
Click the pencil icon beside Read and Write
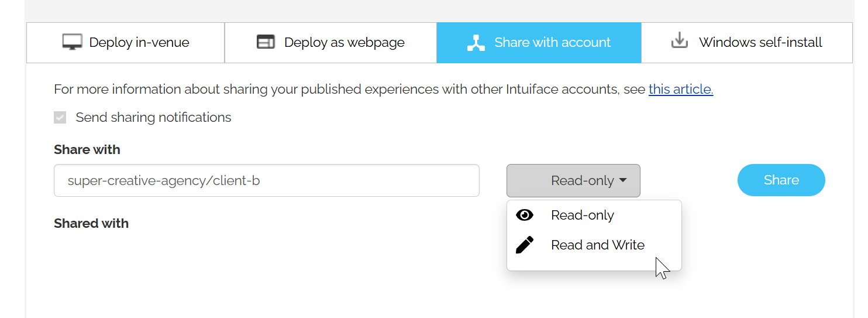525,245
